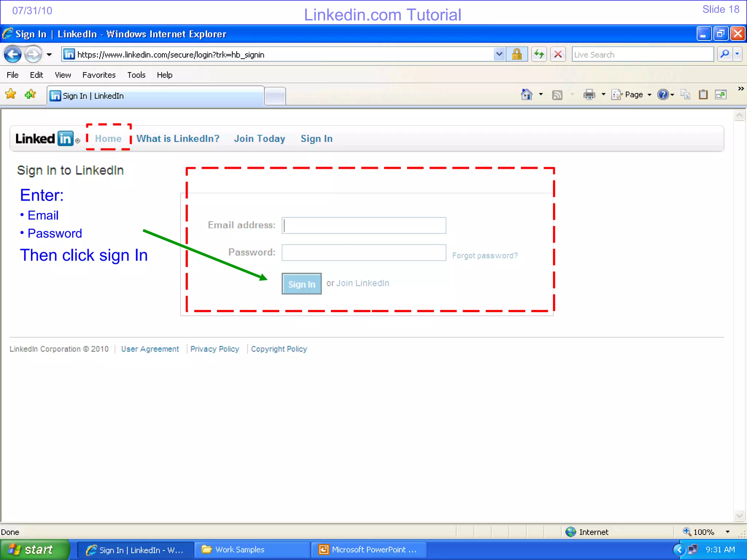Click the Internet zone globe icon
The image size is (747, 560).
570,532
